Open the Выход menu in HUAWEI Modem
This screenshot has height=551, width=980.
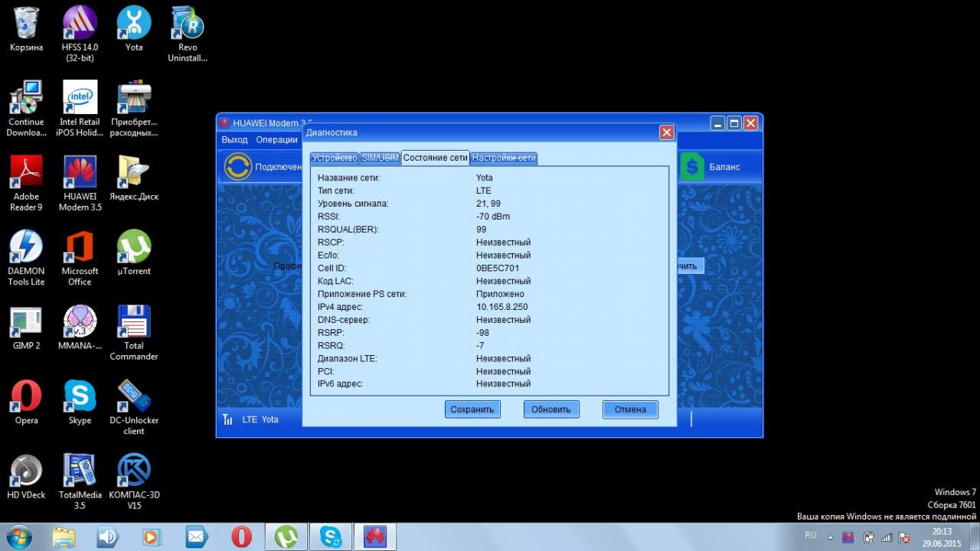[x=234, y=140]
